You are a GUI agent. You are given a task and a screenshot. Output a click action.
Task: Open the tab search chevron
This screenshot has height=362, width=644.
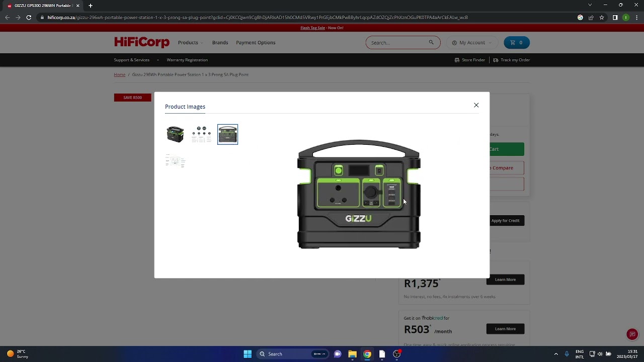tap(590, 5)
